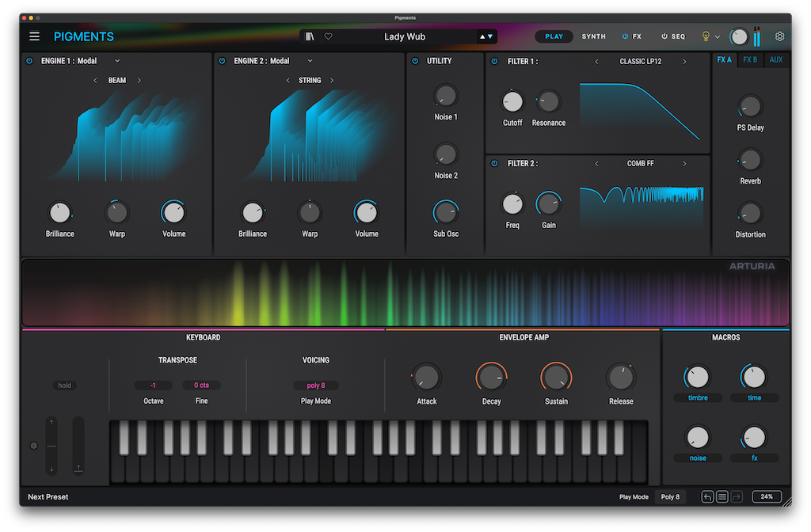Toggle the SEQ power icon in top bar

pyautogui.click(x=664, y=36)
